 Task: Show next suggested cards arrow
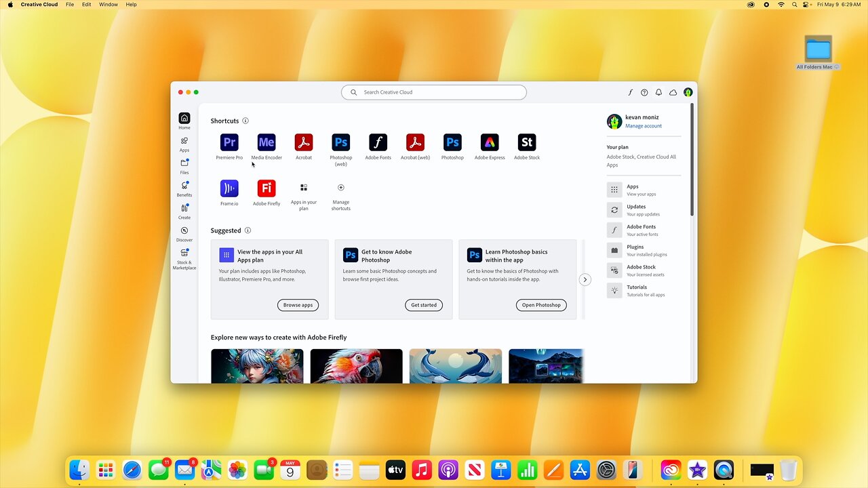pyautogui.click(x=585, y=279)
